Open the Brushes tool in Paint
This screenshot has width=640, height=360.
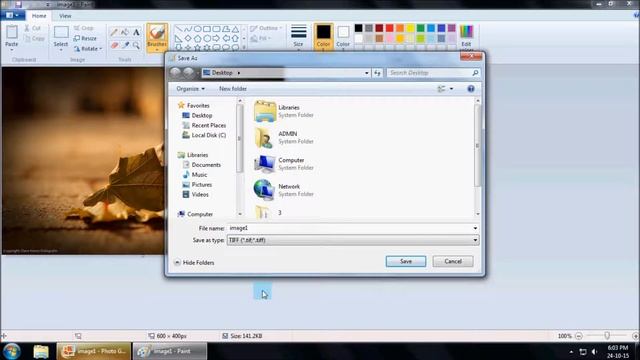[x=157, y=37]
